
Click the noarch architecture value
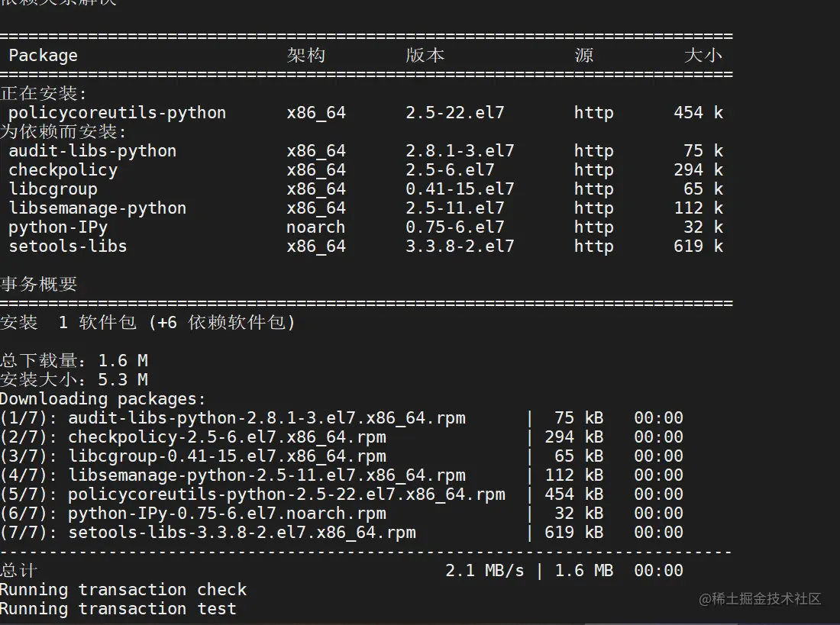pyautogui.click(x=315, y=227)
